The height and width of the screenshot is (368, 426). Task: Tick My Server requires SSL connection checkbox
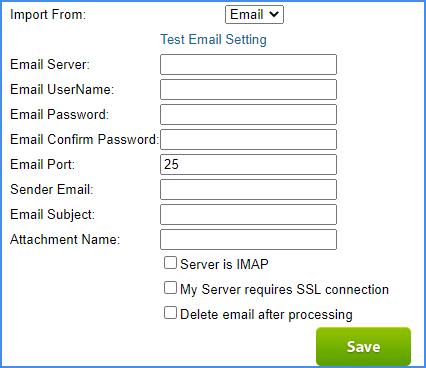tap(170, 288)
